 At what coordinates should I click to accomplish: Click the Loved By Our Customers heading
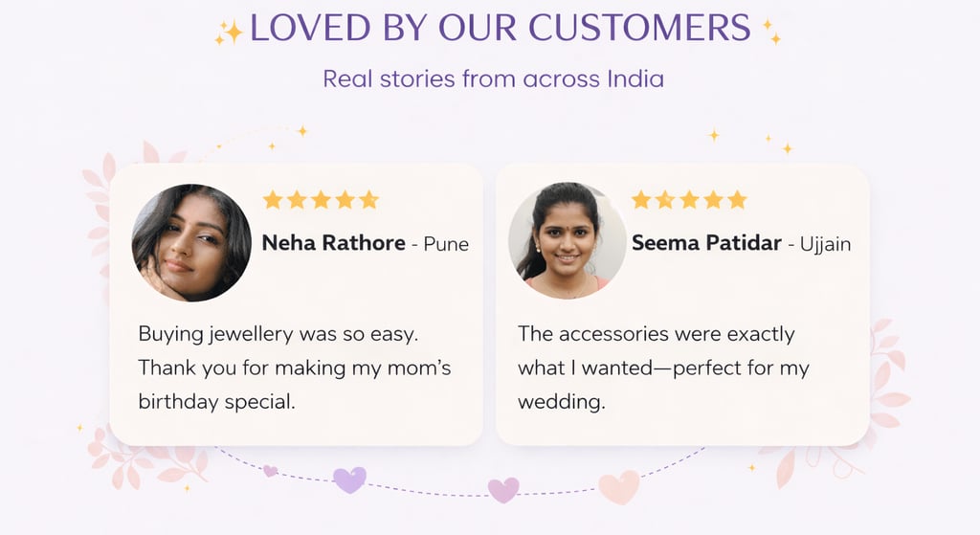pyautogui.click(x=500, y=28)
